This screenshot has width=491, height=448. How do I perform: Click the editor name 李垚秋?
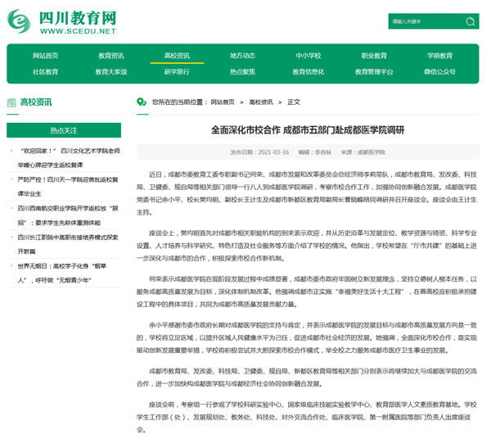click(x=323, y=152)
